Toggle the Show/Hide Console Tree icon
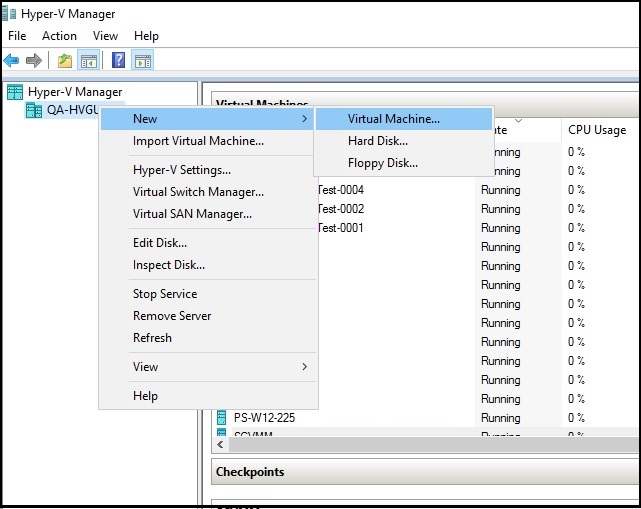This screenshot has width=641, height=509. coord(89,60)
